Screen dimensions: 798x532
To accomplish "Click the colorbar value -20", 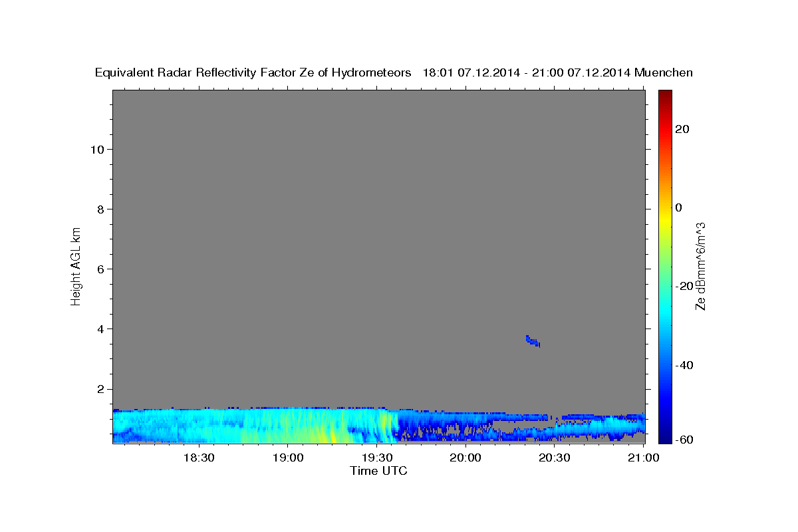I will click(685, 286).
